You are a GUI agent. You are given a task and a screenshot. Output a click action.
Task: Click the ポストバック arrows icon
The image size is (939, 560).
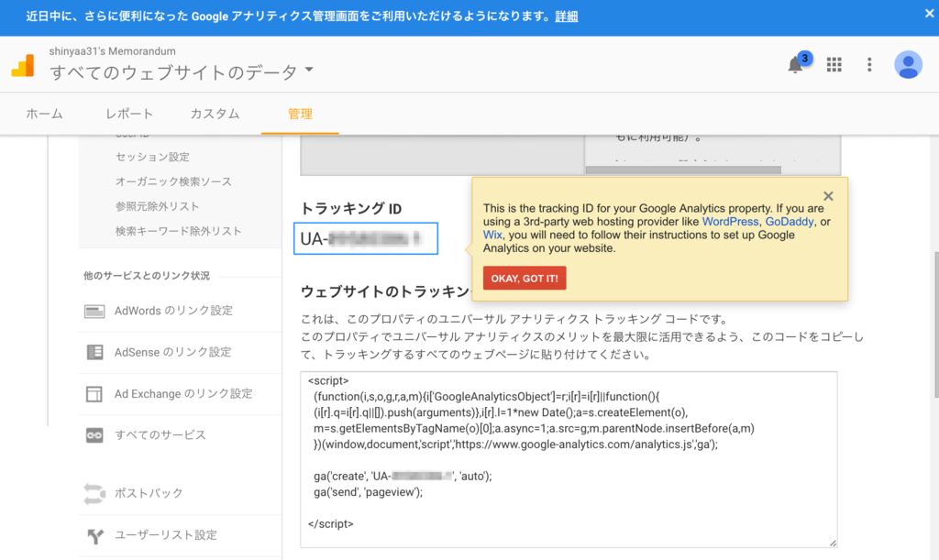tap(94, 494)
